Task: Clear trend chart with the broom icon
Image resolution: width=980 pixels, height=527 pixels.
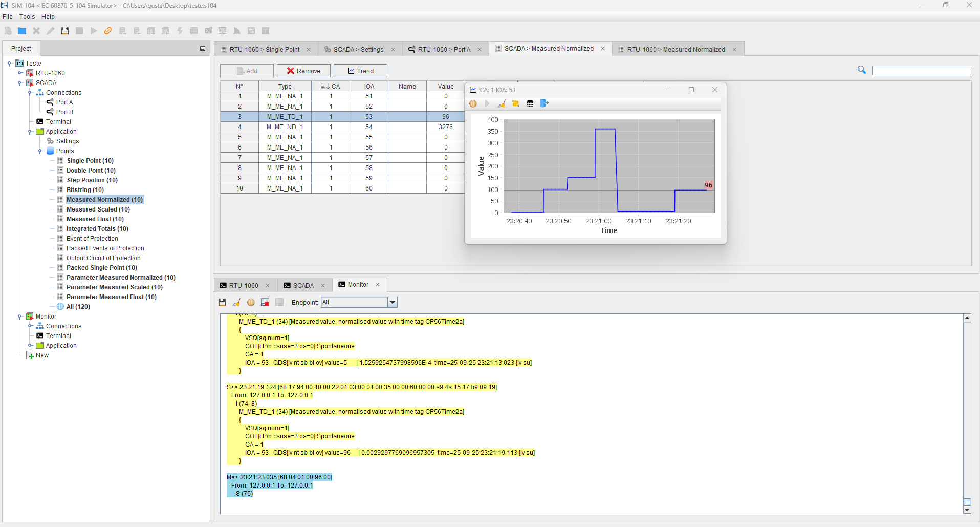Action: pyautogui.click(x=502, y=104)
